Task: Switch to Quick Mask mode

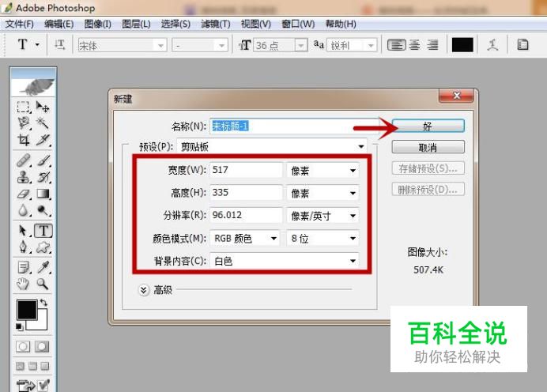Action: pos(42,347)
